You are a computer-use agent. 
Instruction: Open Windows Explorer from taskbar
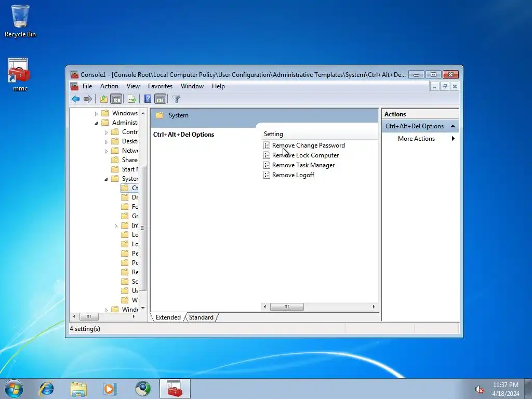click(78, 389)
